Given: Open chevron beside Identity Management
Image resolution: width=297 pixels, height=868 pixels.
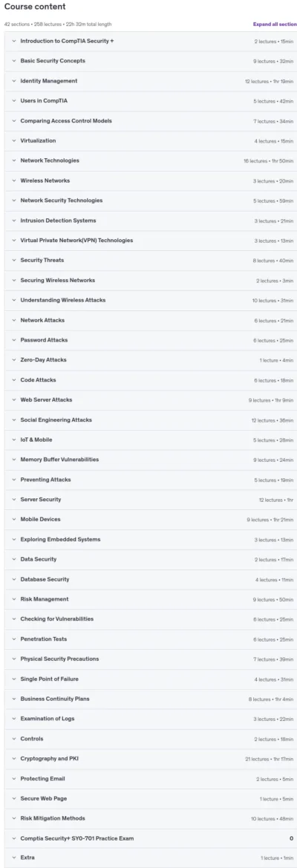Looking at the screenshot, I should pos(14,81).
